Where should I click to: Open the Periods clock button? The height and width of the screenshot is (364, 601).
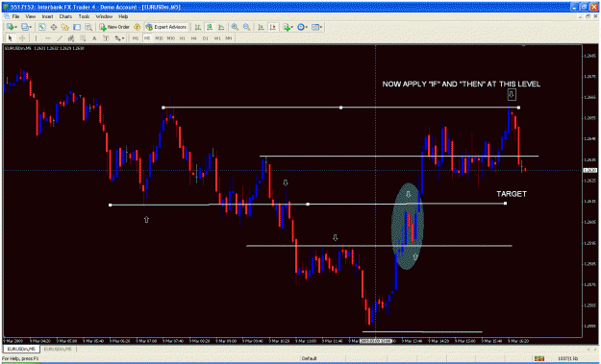301,27
